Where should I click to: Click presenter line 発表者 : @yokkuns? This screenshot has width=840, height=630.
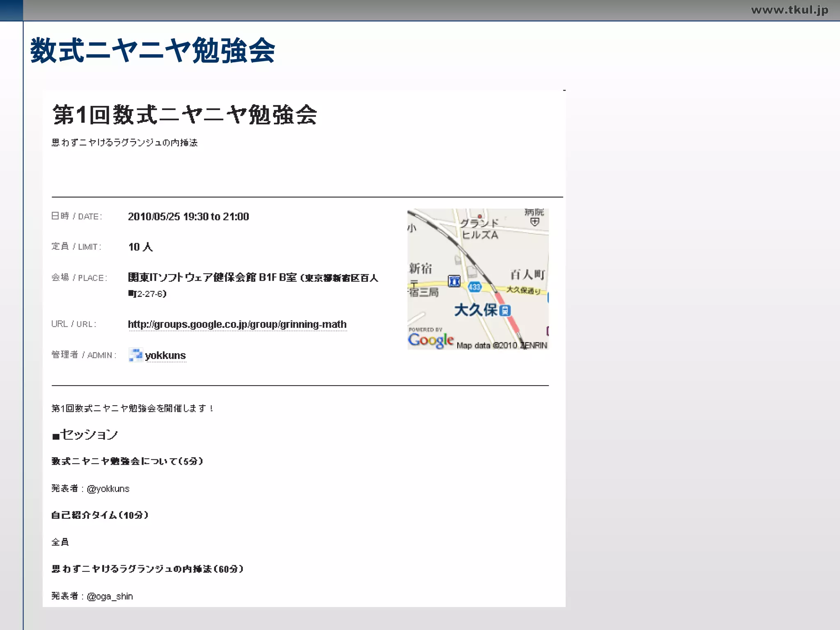(x=90, y=488)
